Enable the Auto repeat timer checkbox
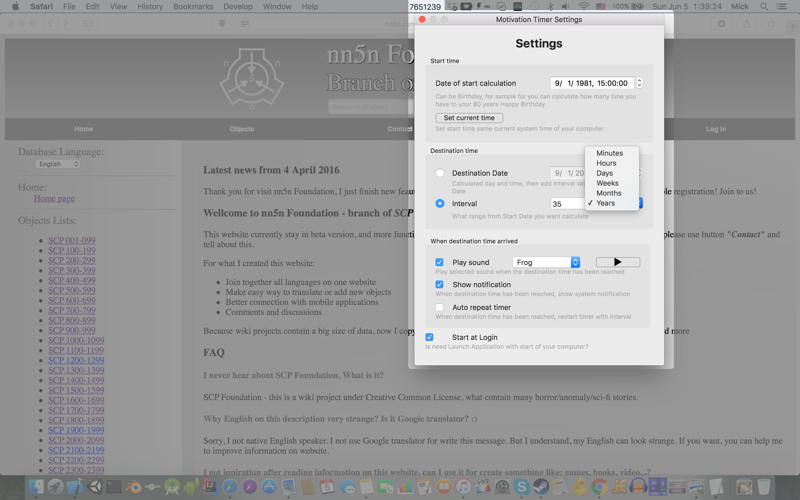The height and width of the screenshot is (500, 800). pyautogui.click(x=439, y=307)
